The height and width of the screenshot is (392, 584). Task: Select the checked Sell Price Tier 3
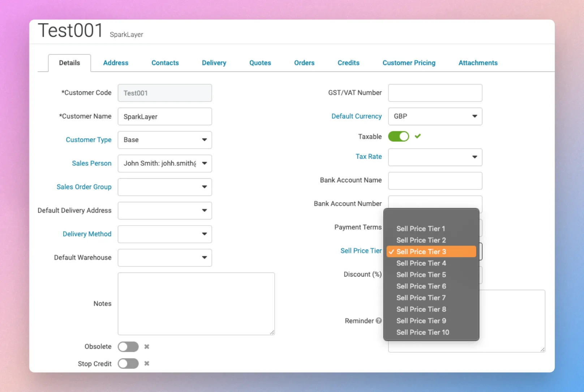(x=431, y=252)
